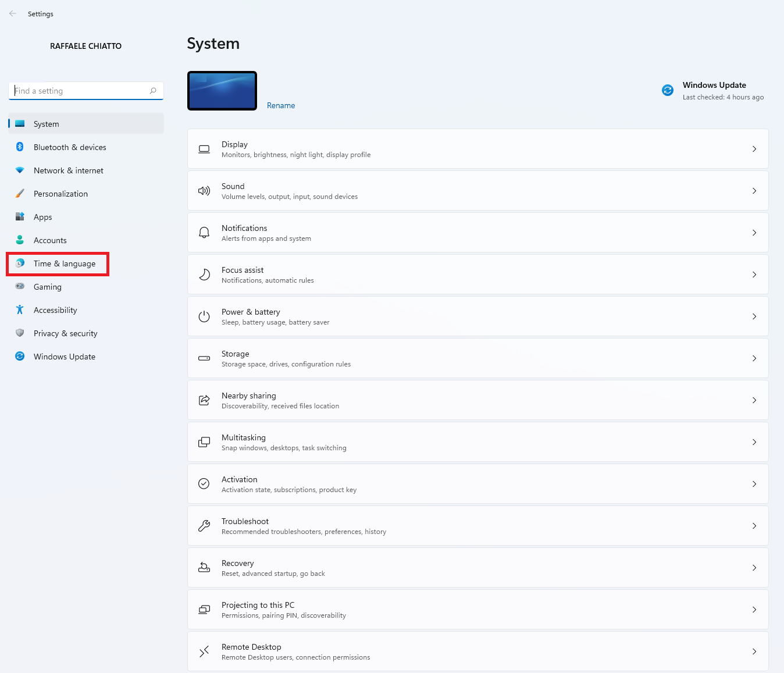Click the Recovery icon
The height and width of the screenshot is (673, 784).
coord(204,568)
